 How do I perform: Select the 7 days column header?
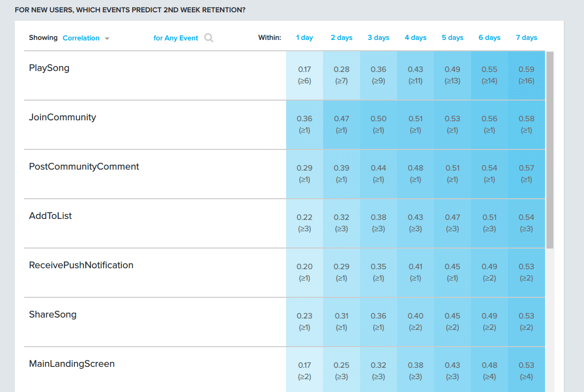[526, 37]
